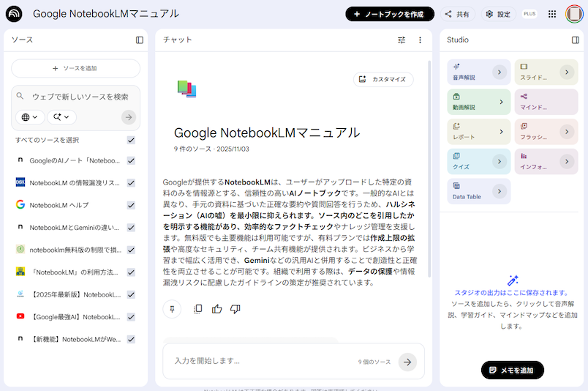The width and height of the screenshot is (588, 391).
Task: Rate the summary with thumbs down
Action: coord(235,309)
